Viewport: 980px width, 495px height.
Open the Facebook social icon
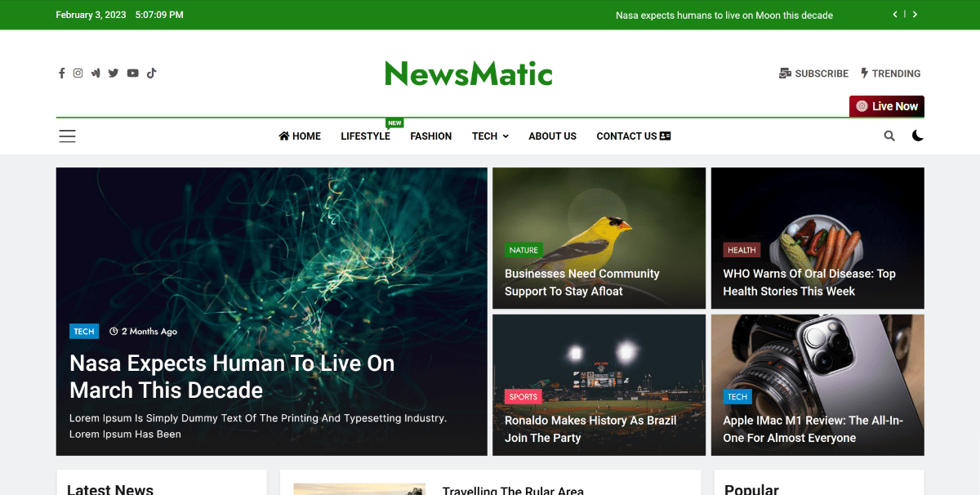pos(61,73)
